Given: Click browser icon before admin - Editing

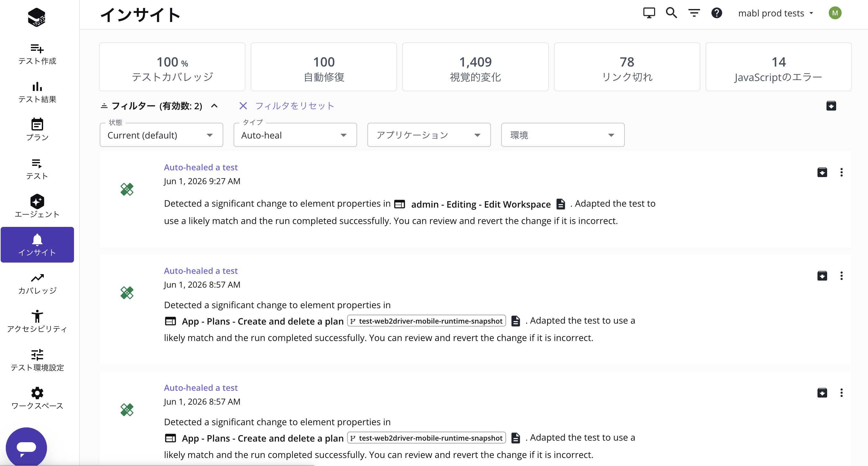Looking at the screenshot, I should pos(400,204).
